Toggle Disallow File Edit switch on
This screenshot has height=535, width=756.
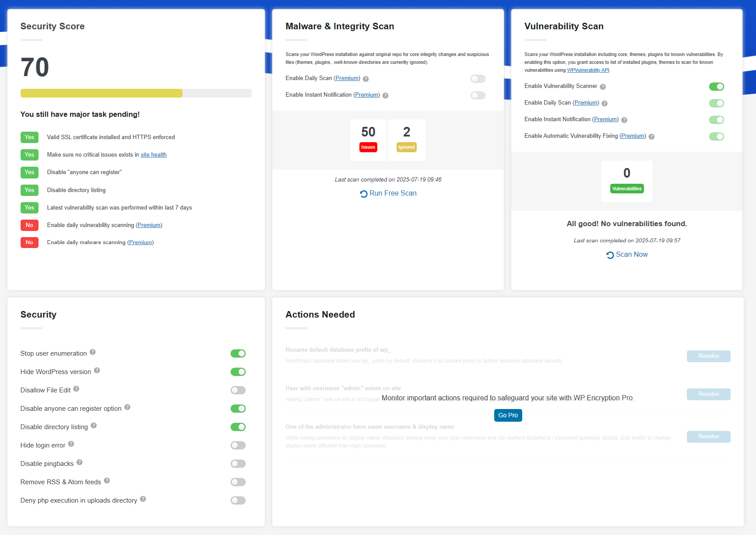pos(238,390)
